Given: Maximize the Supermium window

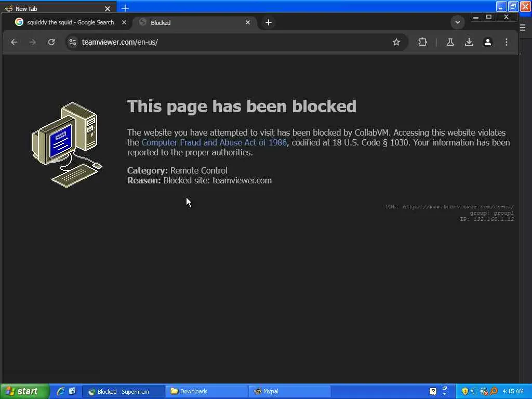Looking at the screenshot, I should click(x=489, y=17).
